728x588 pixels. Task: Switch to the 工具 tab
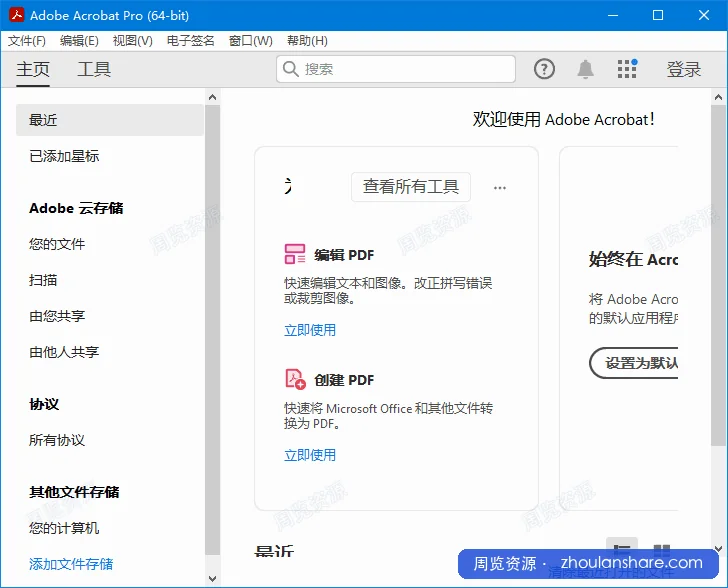point(94,70)
